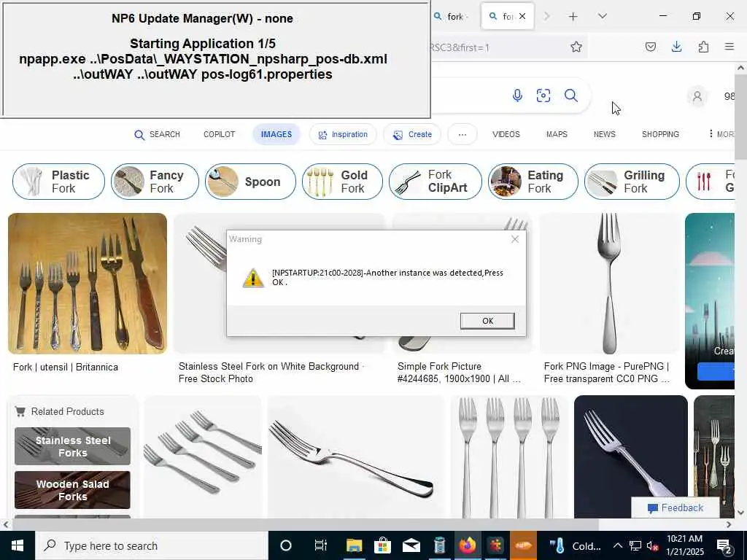Image resolution: width=747 pixels, height=560 pixels.
Task: Select the IMAGES tab
Action: point(276,134)
